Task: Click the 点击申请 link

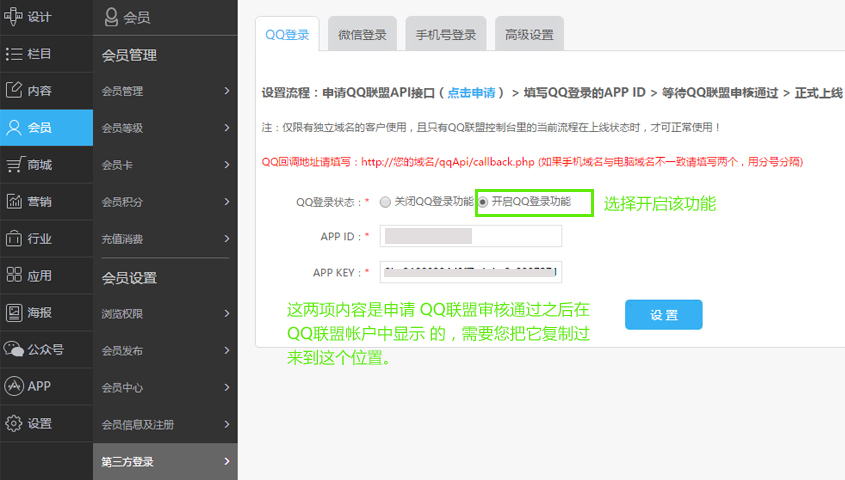Action: [471, 93]
